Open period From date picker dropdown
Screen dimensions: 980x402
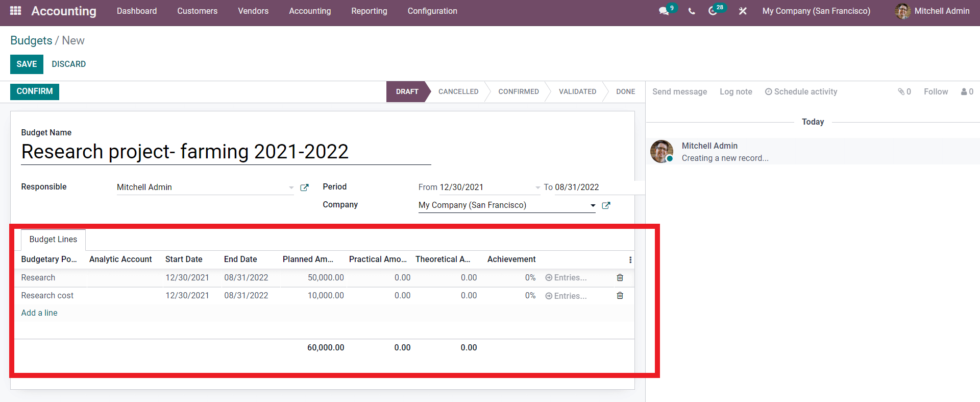pyautogui.click(x=537, y=187)
